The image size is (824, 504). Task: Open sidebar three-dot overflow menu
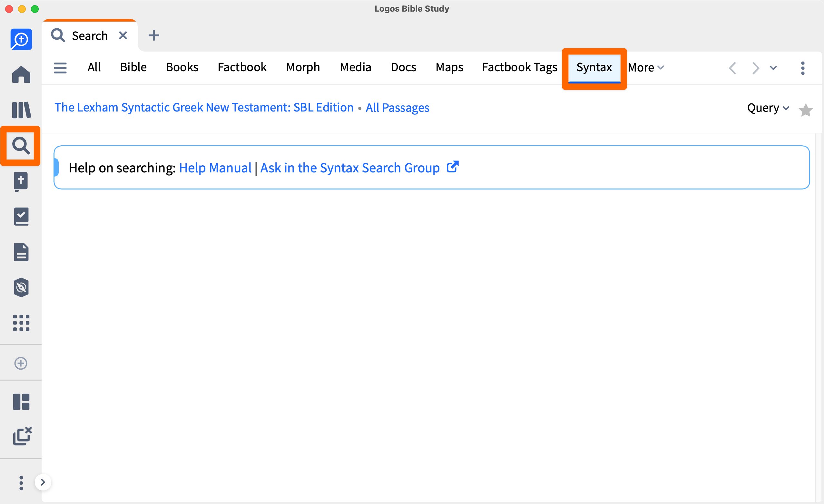coord(21,483)
